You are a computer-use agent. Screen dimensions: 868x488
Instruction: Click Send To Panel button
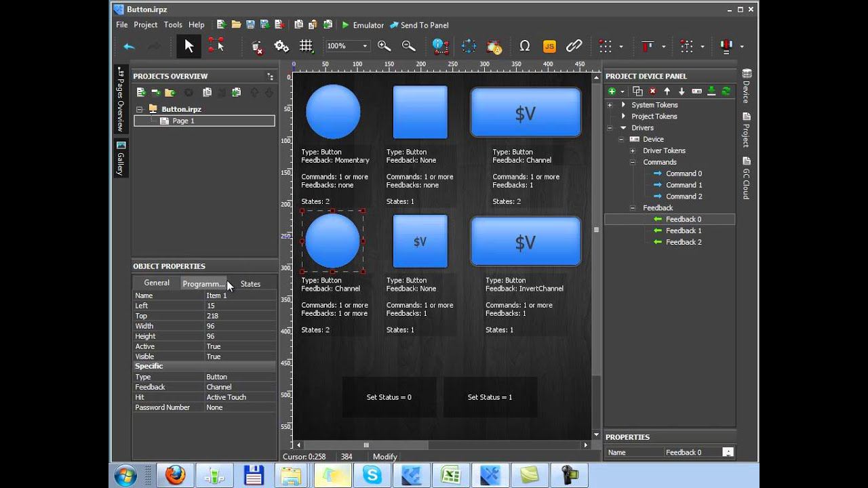click(x=419, y=25)
